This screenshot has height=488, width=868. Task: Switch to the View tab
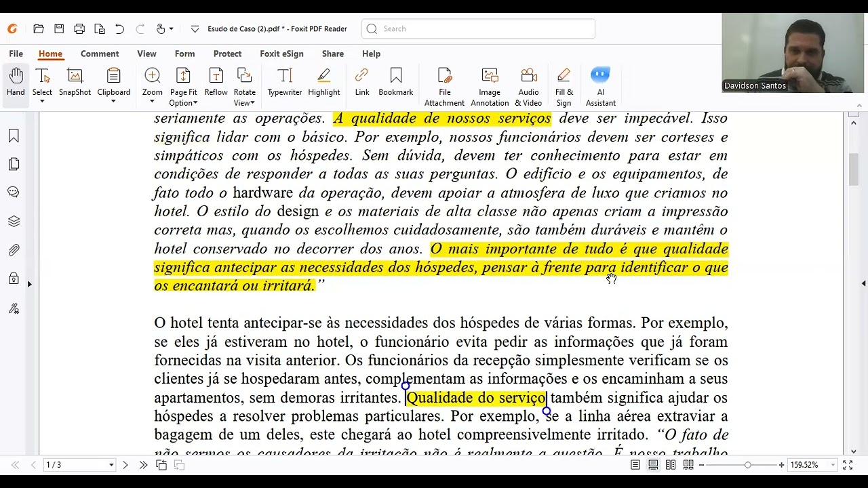[146, 54]
